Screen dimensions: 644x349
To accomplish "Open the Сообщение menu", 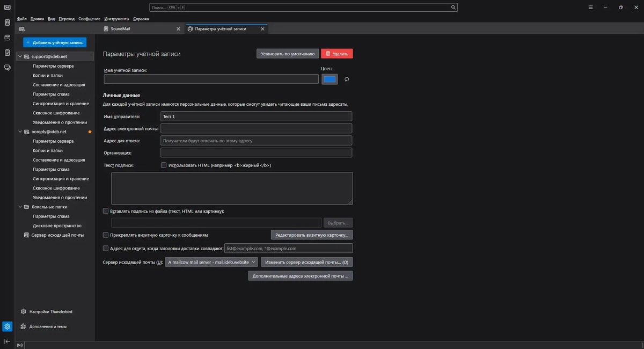I will click(89, 18).
